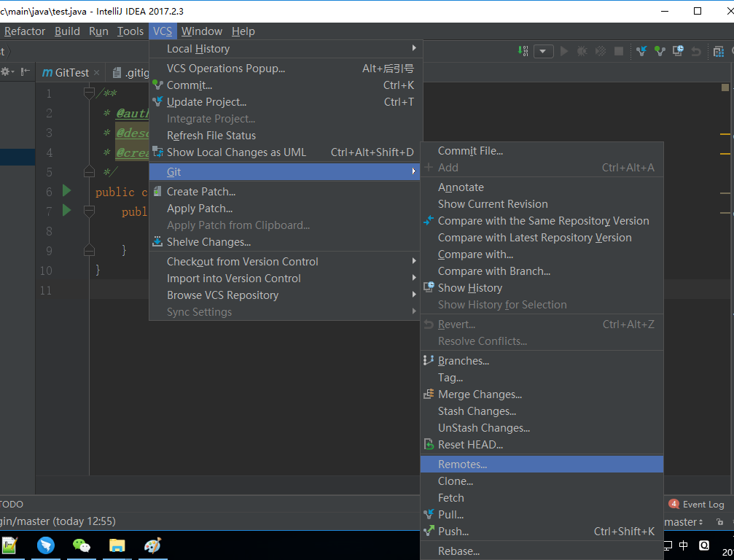Switch to the .gitignore editor tab
The width and height of the screenshot is (734, 560).
tap(131, 73)
